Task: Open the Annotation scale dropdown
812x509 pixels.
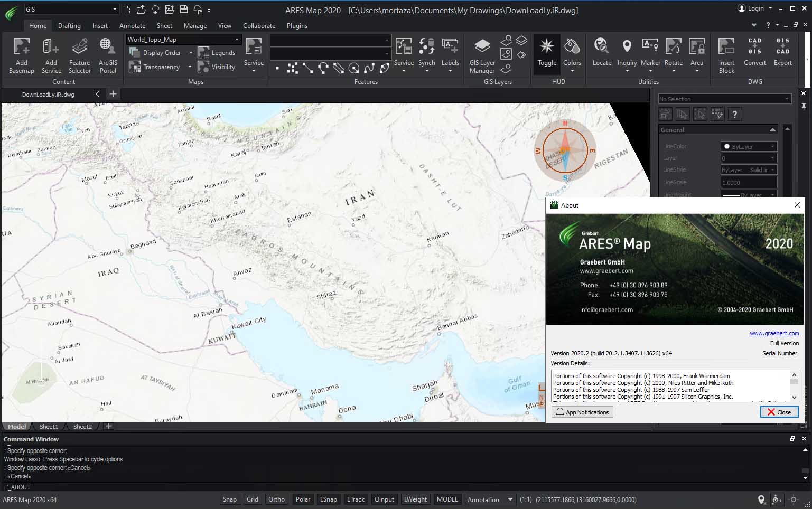Action: pyautogui.click(x=490, y=499)
